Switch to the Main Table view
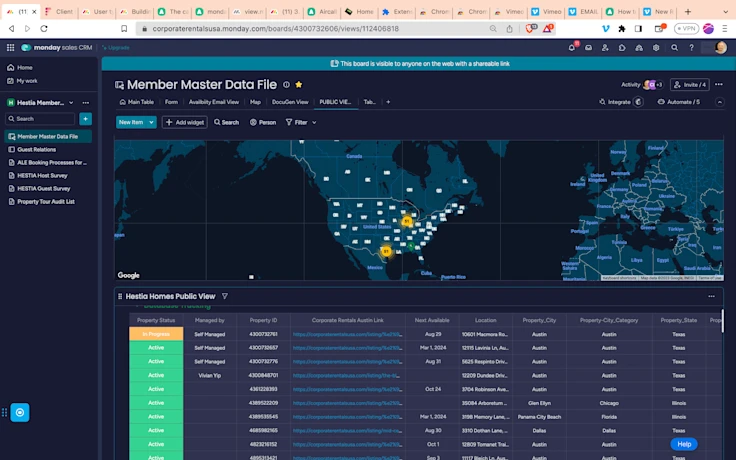The width and height of the screenshot is (736, 460). coord(137,102)
